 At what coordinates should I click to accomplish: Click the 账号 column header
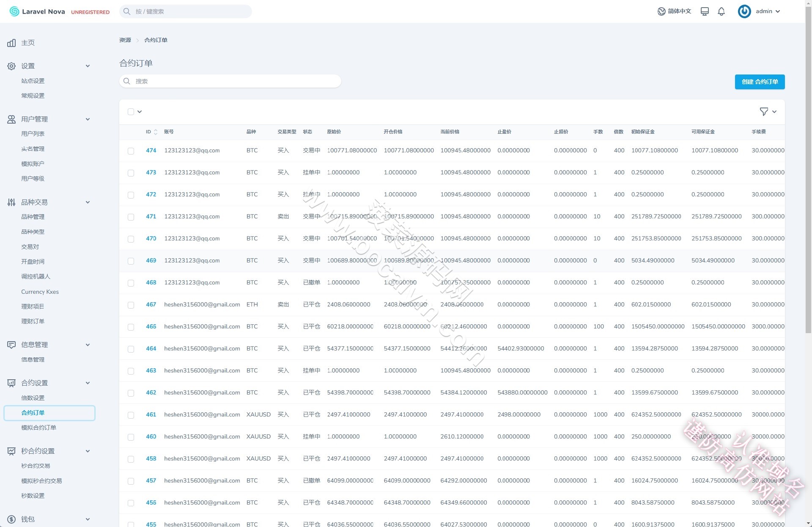click(169, 132)
